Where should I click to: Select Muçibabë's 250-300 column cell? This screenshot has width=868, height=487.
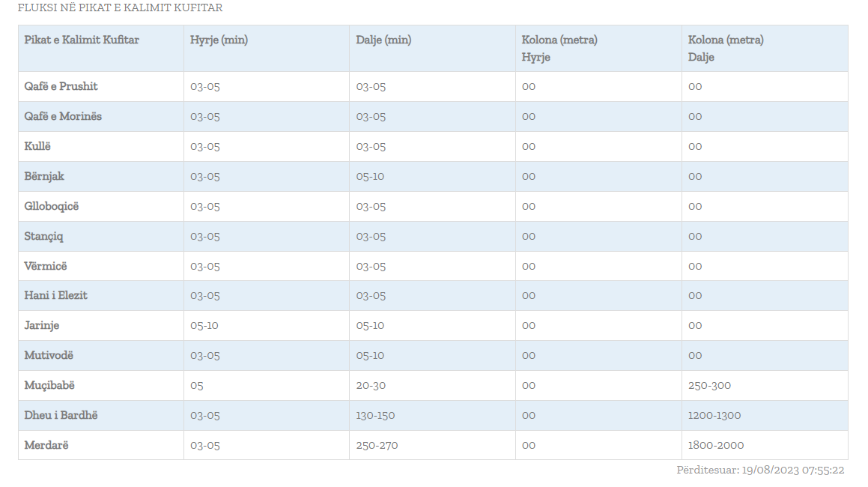coord(709,385)
